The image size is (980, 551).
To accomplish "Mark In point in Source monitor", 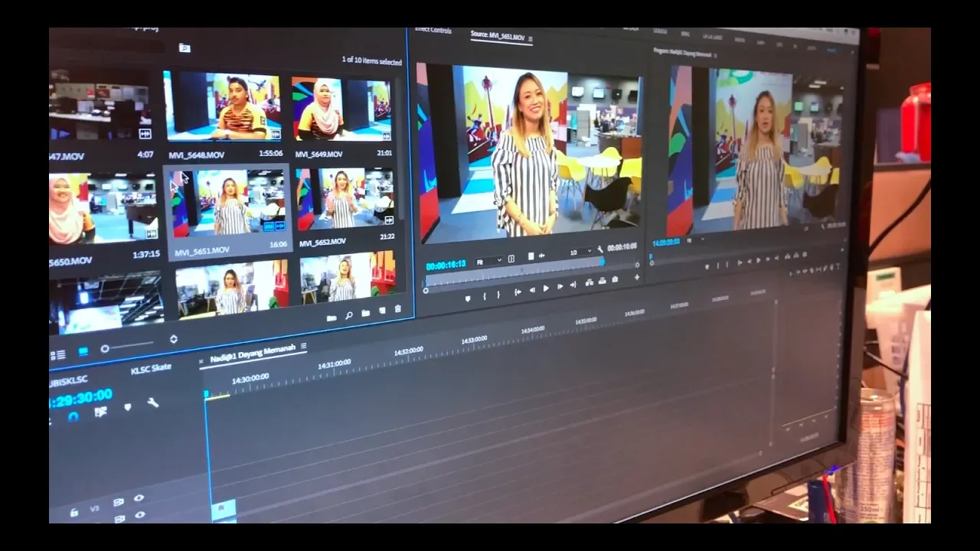I will [485, 296].
